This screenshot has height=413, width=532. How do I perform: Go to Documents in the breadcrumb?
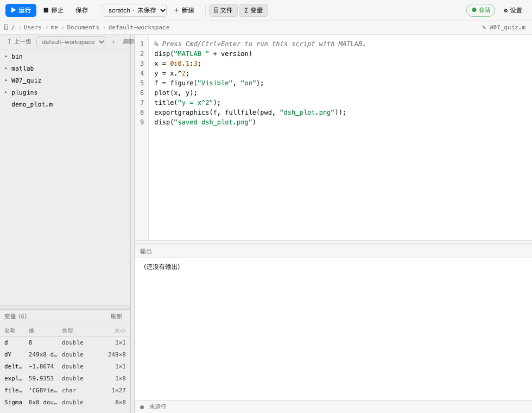tap(83, 27)
